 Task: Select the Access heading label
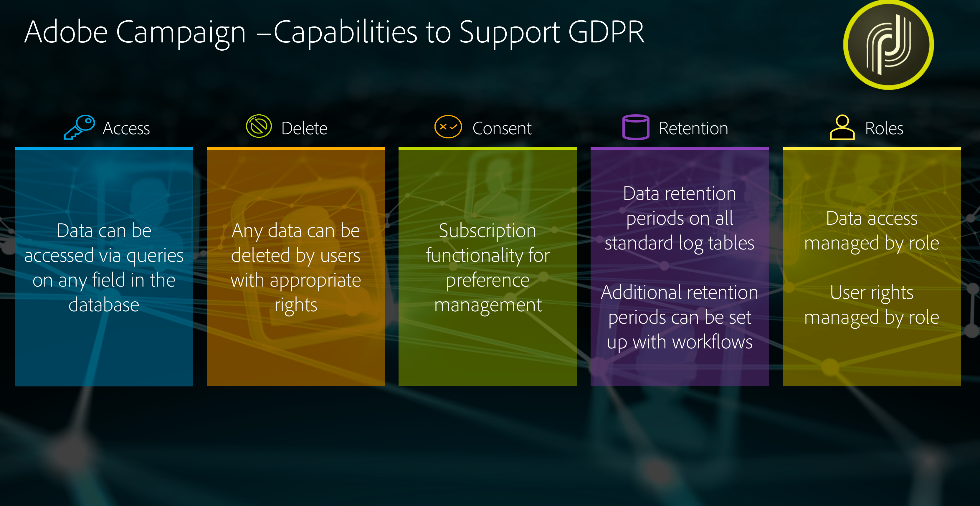(x=126, y=129)
